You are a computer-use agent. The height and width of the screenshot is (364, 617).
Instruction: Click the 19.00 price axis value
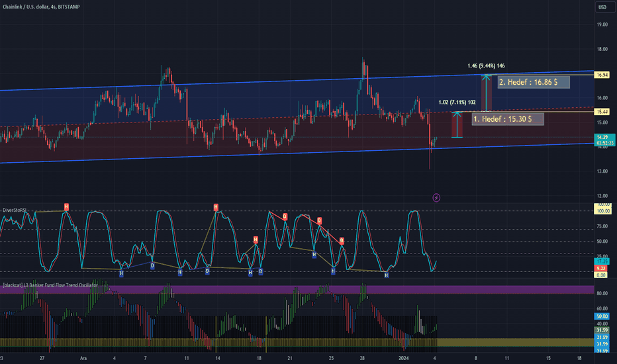(602, 24)
